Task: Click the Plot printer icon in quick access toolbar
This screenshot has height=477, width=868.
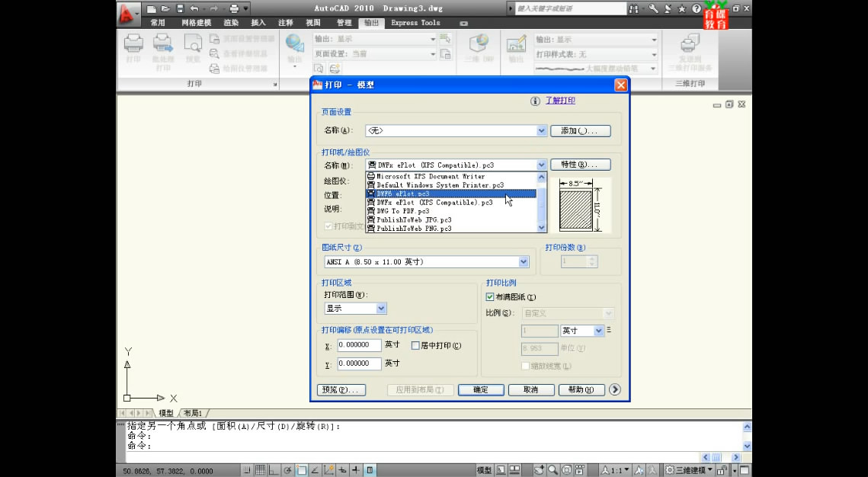Action: click(x=234, y=9)
